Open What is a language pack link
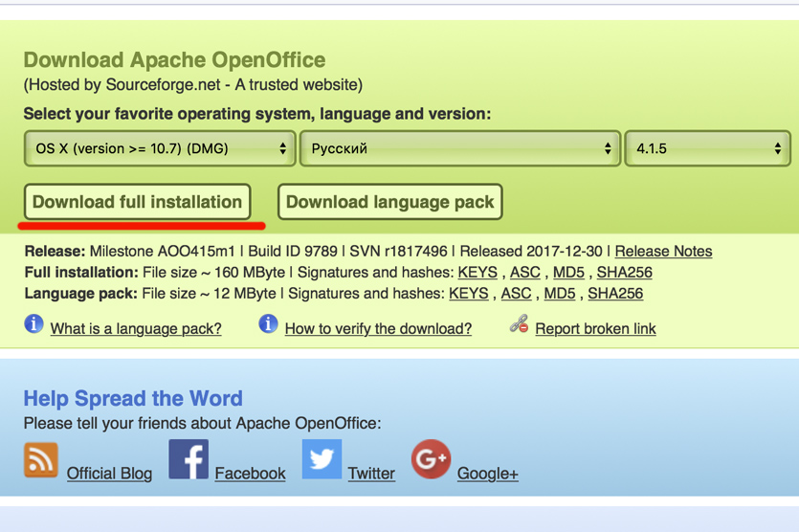This screenshot has width=799, height=532. [136, 329]
